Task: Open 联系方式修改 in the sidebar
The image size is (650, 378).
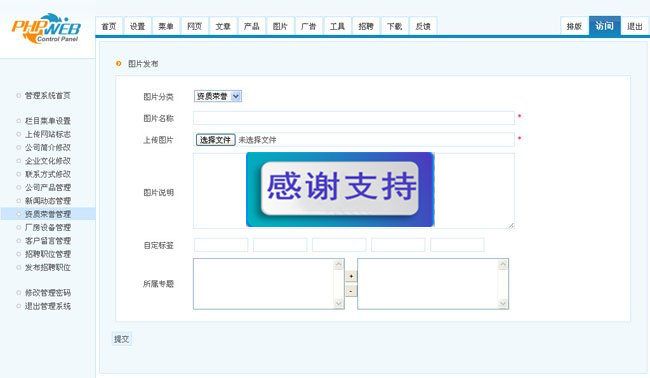Action: [x=48, y=174]
